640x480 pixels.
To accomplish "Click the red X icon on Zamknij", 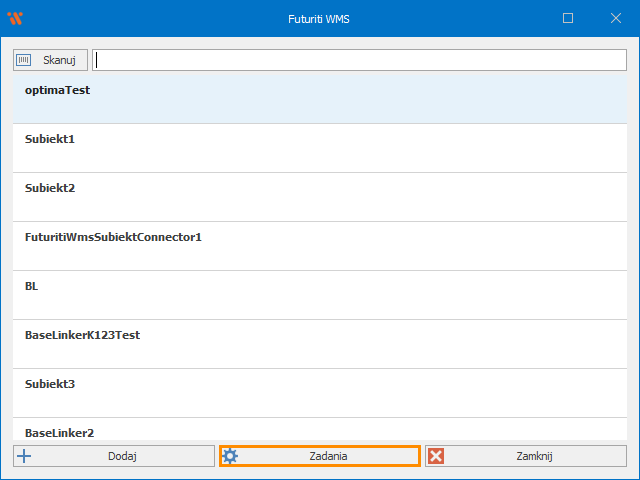I will point(436,456).
